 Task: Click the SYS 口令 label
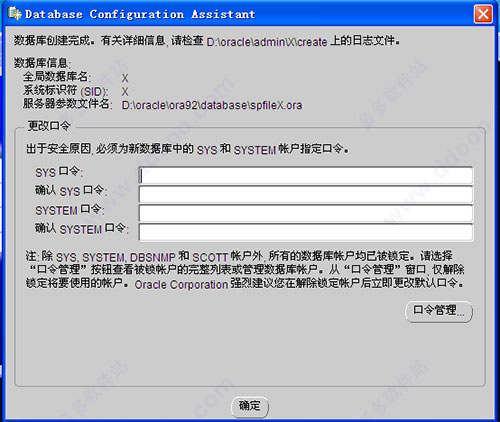(59, 172)
